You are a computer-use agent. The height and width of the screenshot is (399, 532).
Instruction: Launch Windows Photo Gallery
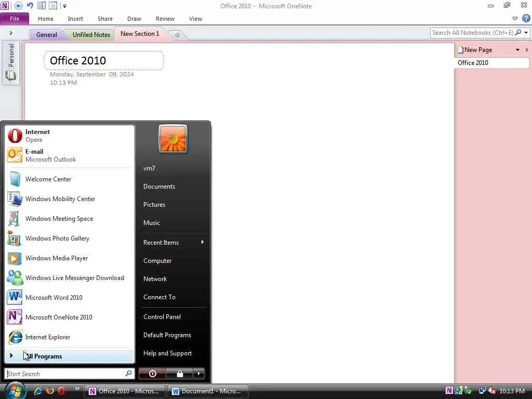pos(69,238)
